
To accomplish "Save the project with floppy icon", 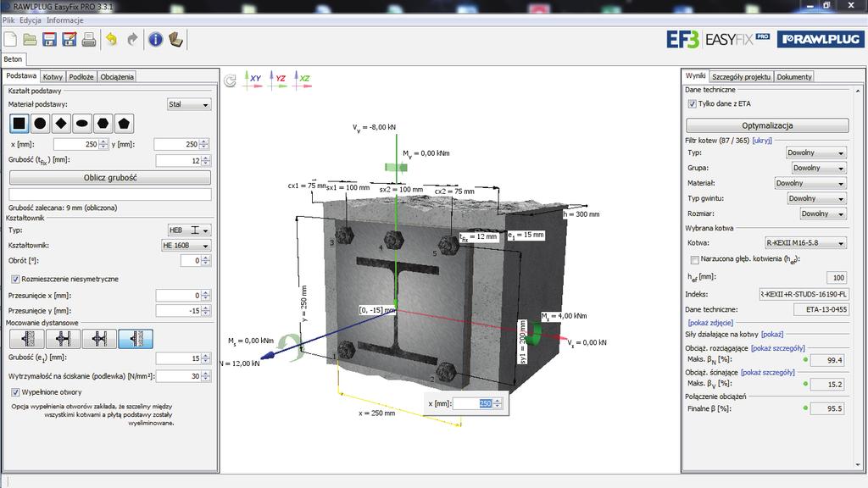I will click(50, 39).
